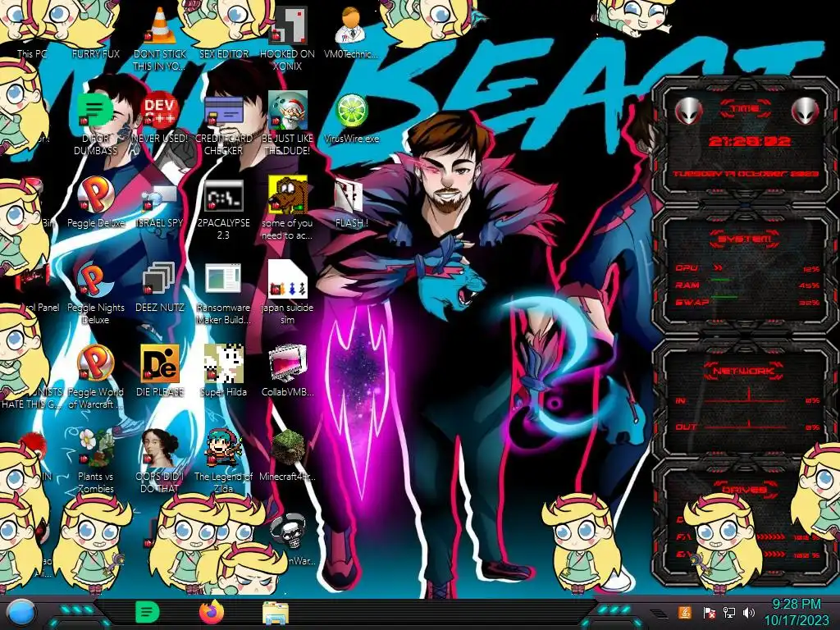The image size is (840, 630).
Task: Open the Action Center flag tray icon
Action: click(x=709, y=612)
